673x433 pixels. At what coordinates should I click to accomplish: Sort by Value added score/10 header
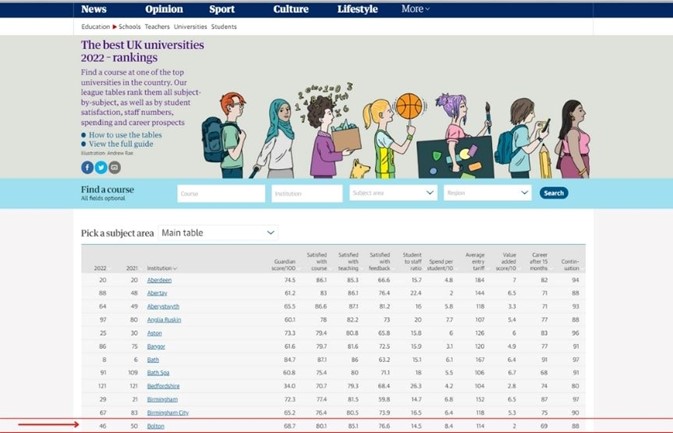(506, 261)
